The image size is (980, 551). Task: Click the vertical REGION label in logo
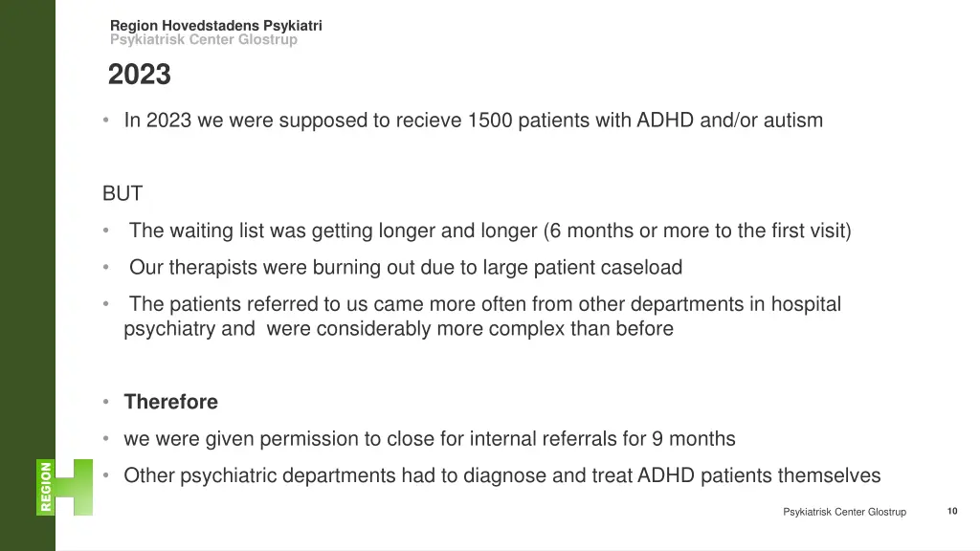click(x=46, y=487)
